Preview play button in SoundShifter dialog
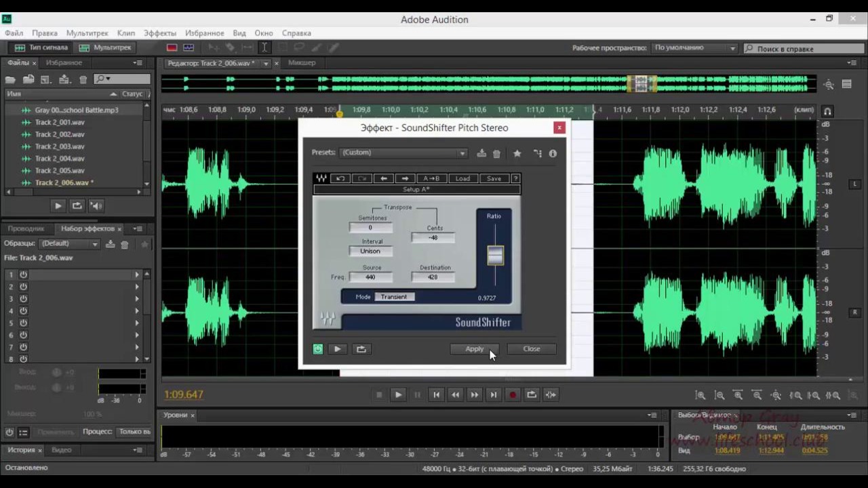The image size is (868, 488). coord(337,349)
